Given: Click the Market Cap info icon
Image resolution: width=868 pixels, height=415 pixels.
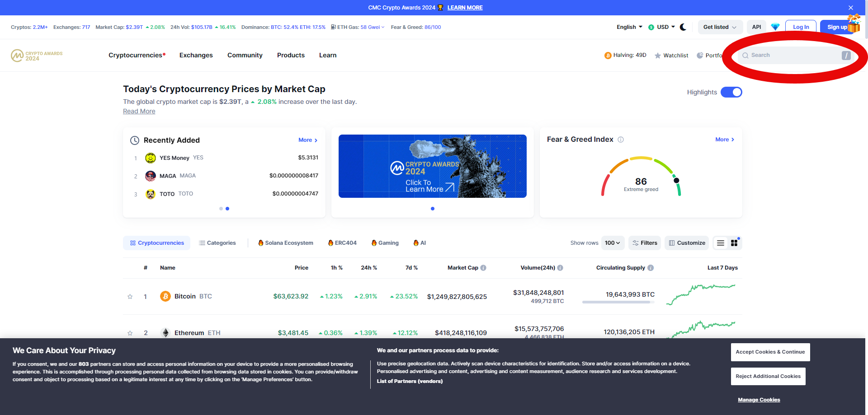Looking at the screenshot, I should pos(483,268).
